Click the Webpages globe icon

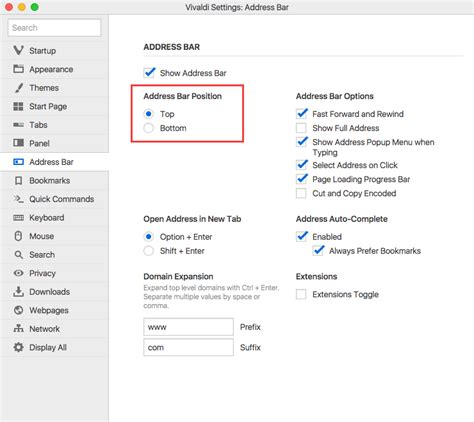click(18, 310)
